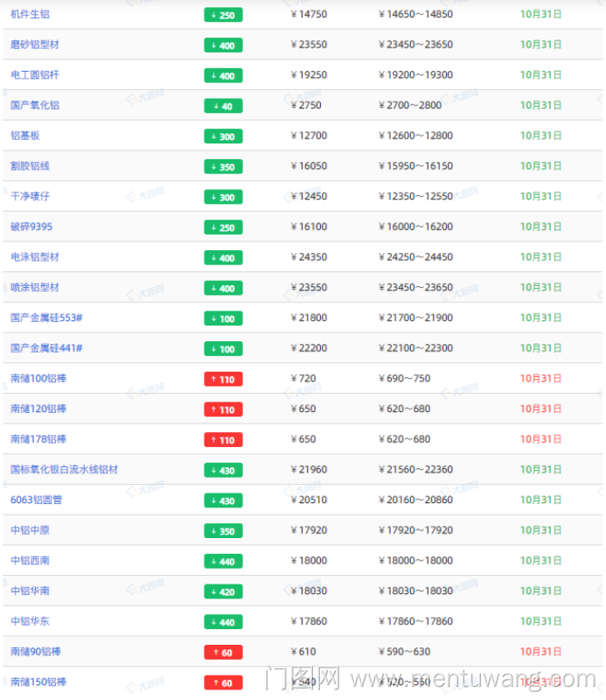Screen dimensions: 606x700
Task: Open the 中铝中原 link
Action: 30,530
